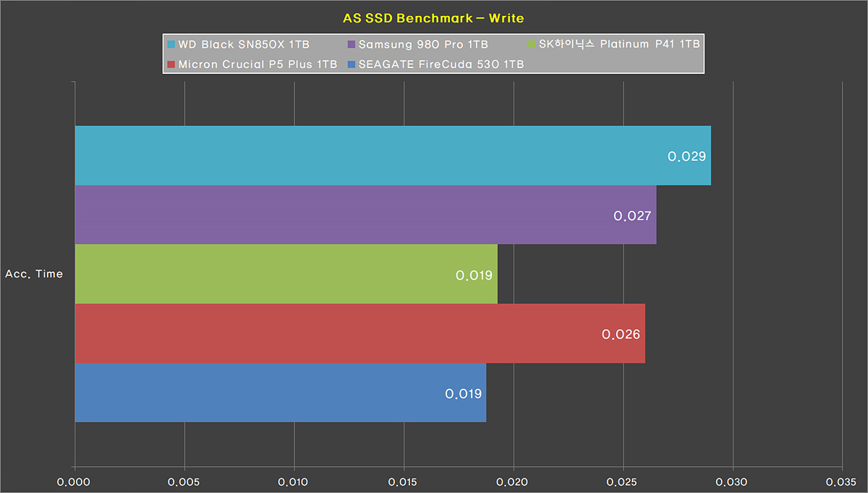
Task: Click the SEAGATE FireCuda 530 1TB legend label
Action: 441,64
